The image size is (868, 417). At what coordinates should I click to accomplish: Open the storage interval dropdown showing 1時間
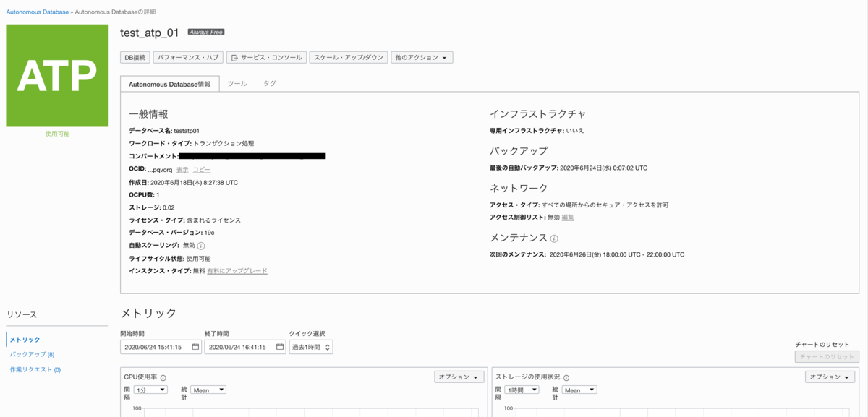pyautogui.click(x=522, y=390)
